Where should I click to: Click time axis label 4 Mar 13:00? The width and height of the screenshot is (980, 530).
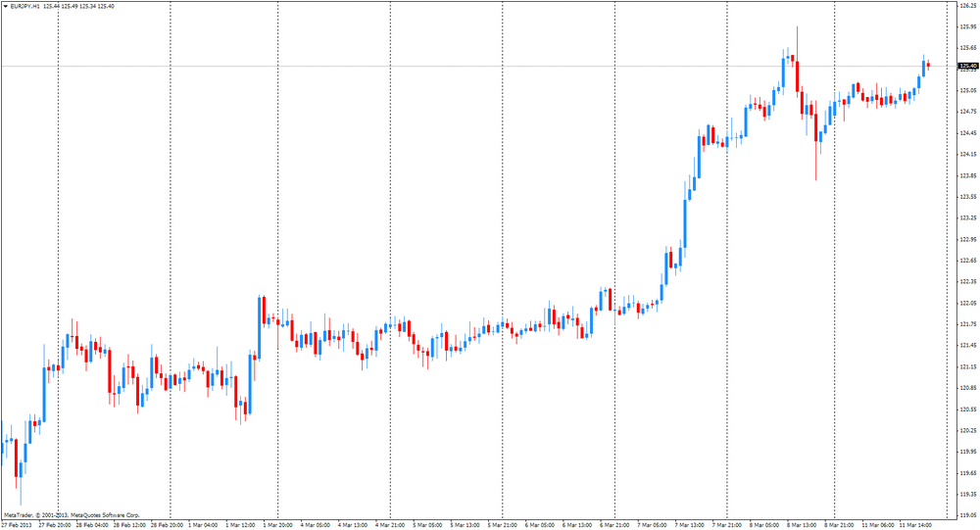click(353, 525)
